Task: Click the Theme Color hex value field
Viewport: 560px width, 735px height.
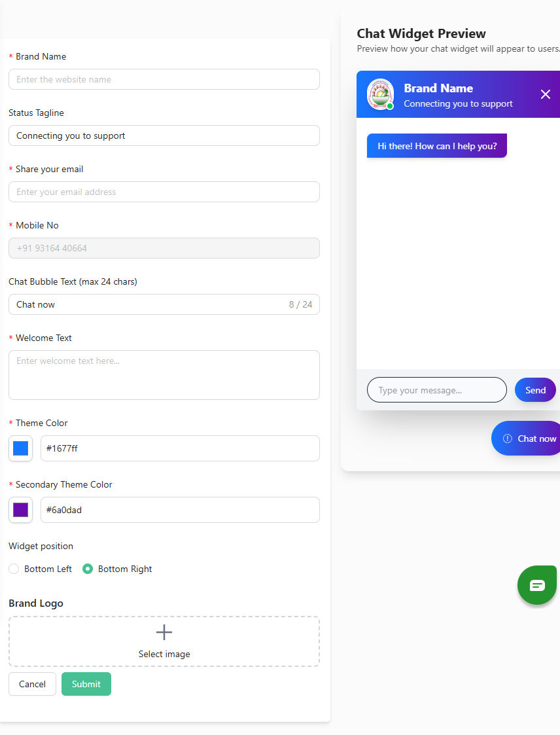Action: pyautogui.click(x=180, y=448)
